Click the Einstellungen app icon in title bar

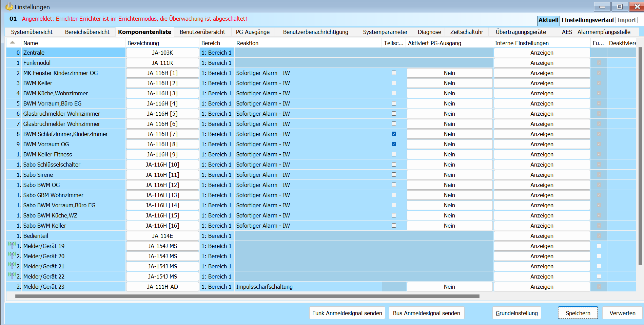pyautogui.click(x=9, y=7)
